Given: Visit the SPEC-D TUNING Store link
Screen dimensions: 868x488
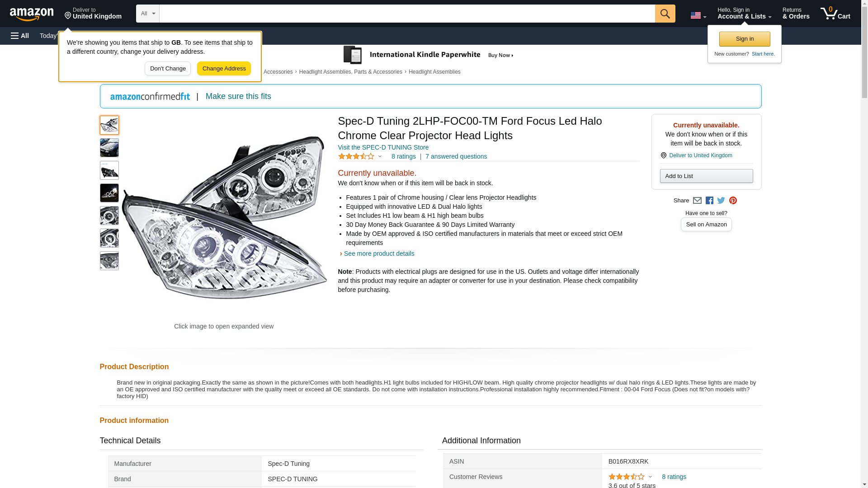Looking at the screenshot, I should click(383, 147).
